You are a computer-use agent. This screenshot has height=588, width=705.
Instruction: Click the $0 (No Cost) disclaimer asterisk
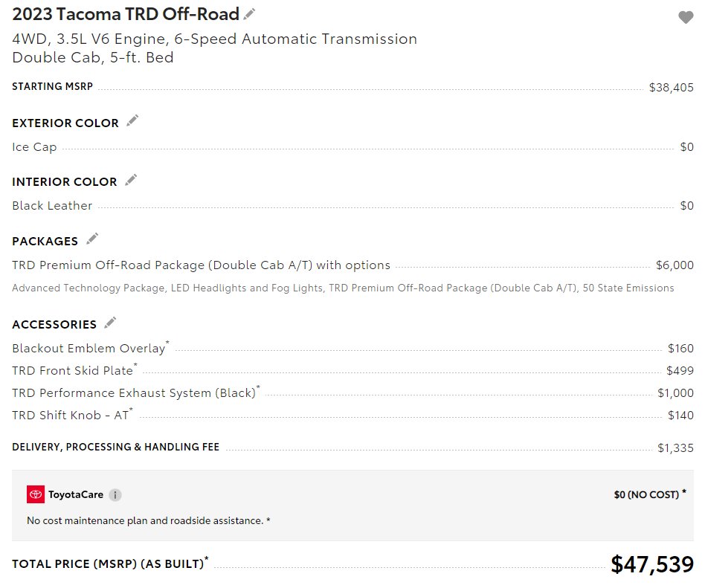[684, 492]
